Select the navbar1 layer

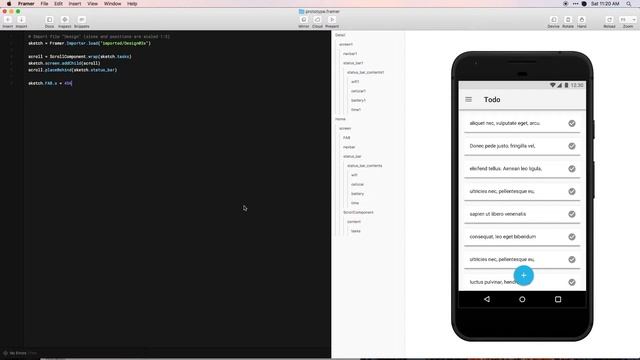[x=350, y=54]
